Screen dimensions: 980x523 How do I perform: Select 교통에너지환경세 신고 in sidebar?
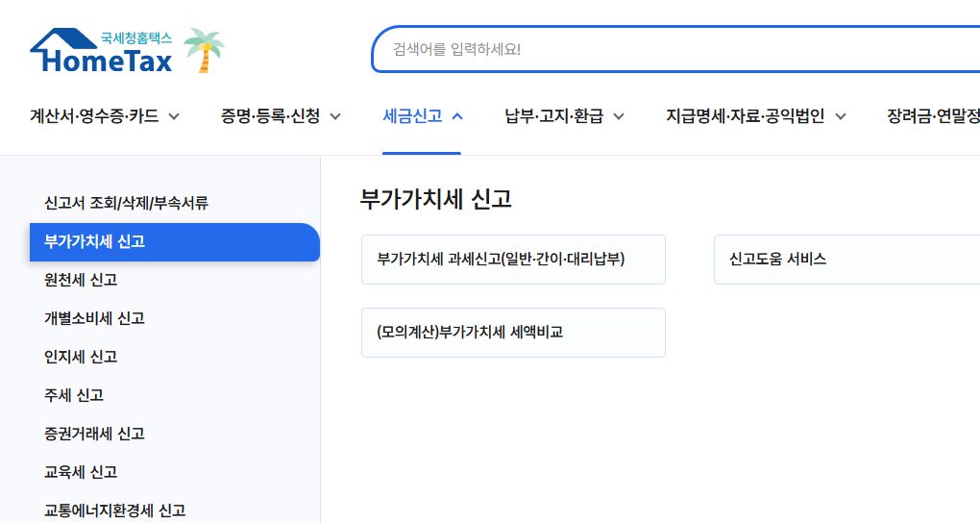pos(115,511)
